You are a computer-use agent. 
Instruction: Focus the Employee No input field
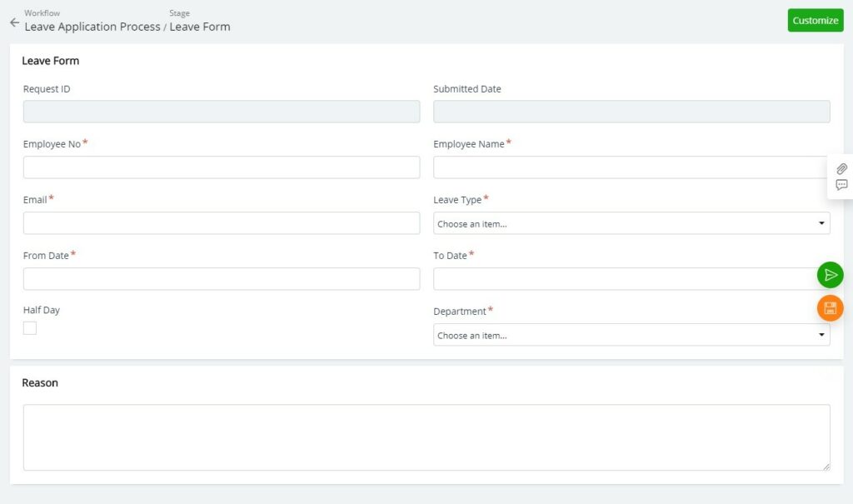(x=221, y=167)
